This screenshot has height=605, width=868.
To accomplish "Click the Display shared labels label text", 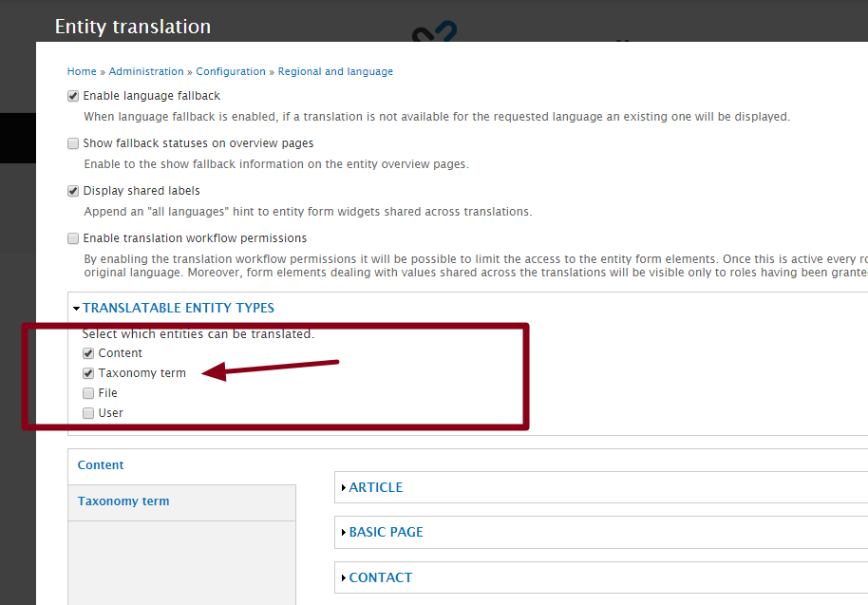I will pyautogui.click(x=142, y=190).
